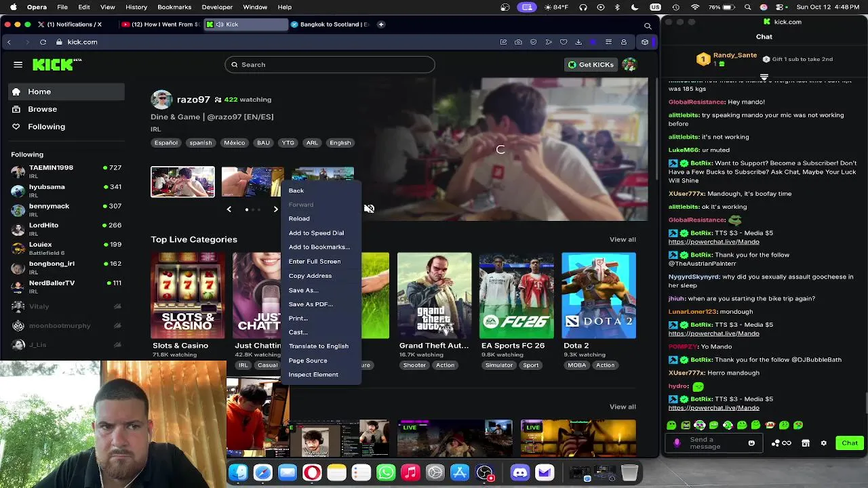Open the chat shop storefront icon
Viewport: 868px width, 488px height.
[x=806, y=443]
